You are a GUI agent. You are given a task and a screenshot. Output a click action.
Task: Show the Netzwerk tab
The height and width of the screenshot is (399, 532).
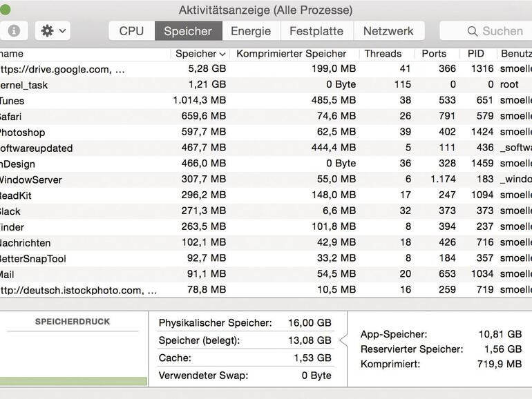click(388, 31)
